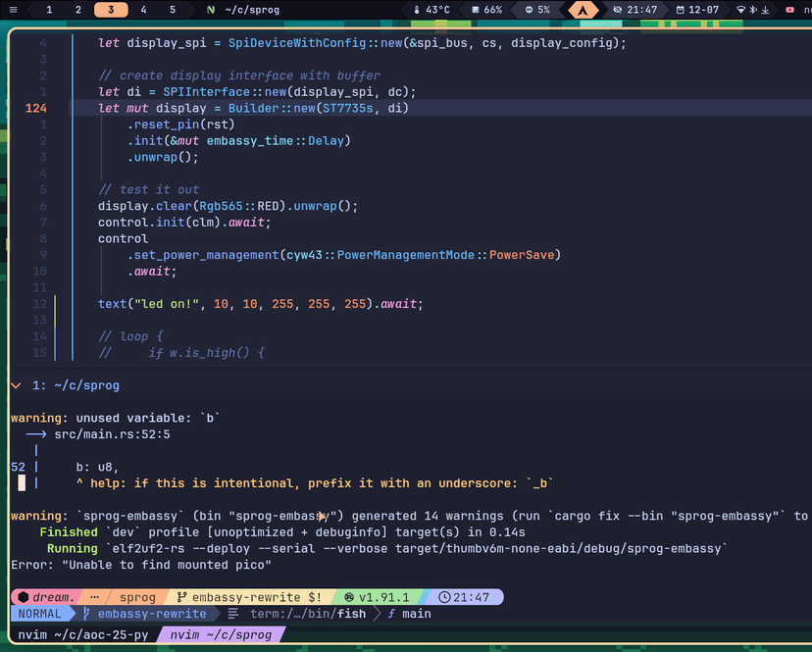Click the Arch Linux logo in top bar
This screenshot has height=652, width=812.
584,10
